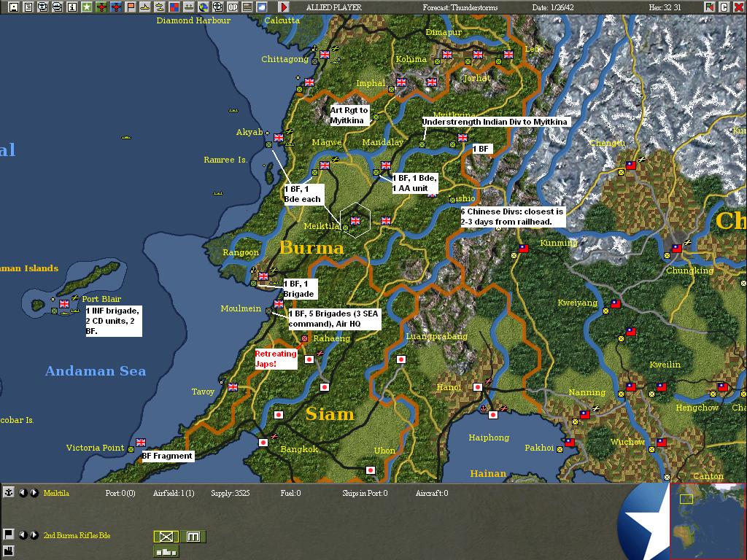Click the white star toolbar icon
The width and height of the screenshot is (747, 560).
[x=86, y=7]
